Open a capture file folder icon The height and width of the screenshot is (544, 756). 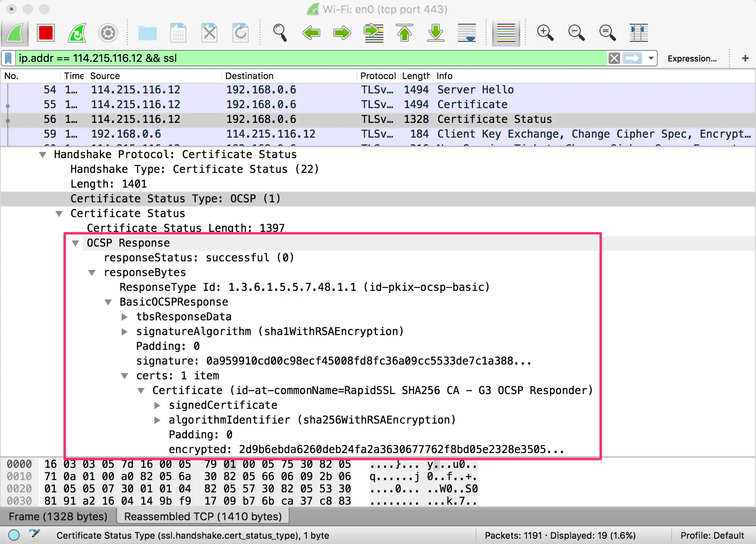point(147,33)
